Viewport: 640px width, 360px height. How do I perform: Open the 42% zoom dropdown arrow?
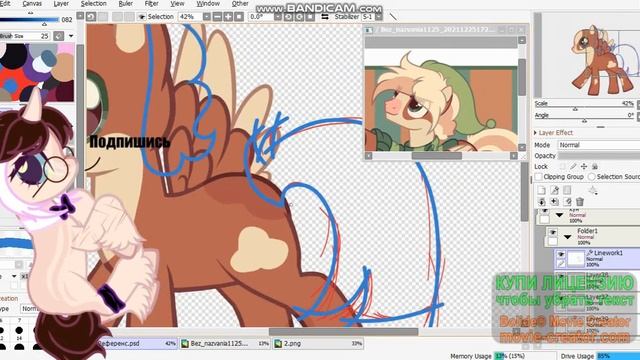pos(207,17)
